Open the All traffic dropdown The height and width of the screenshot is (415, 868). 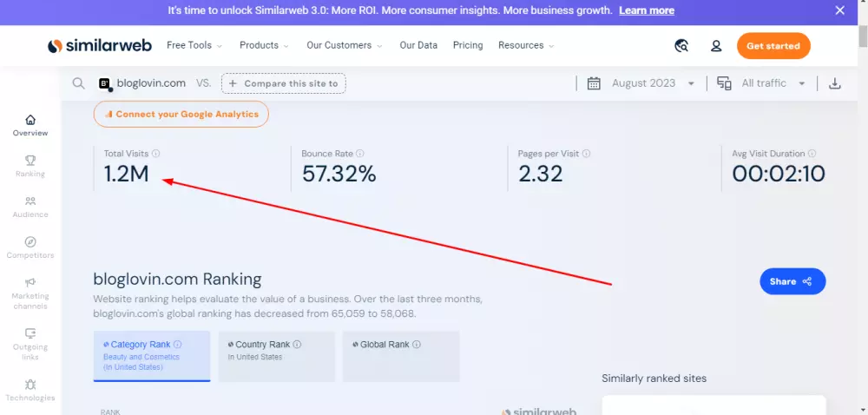[773, 83]
